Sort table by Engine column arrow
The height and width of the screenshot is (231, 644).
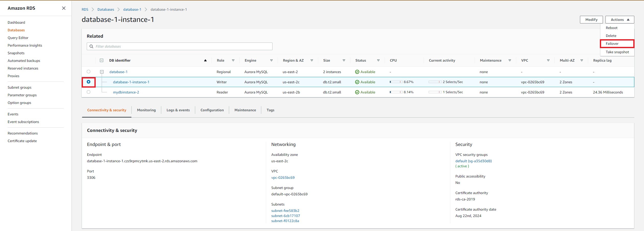(271, 60)
